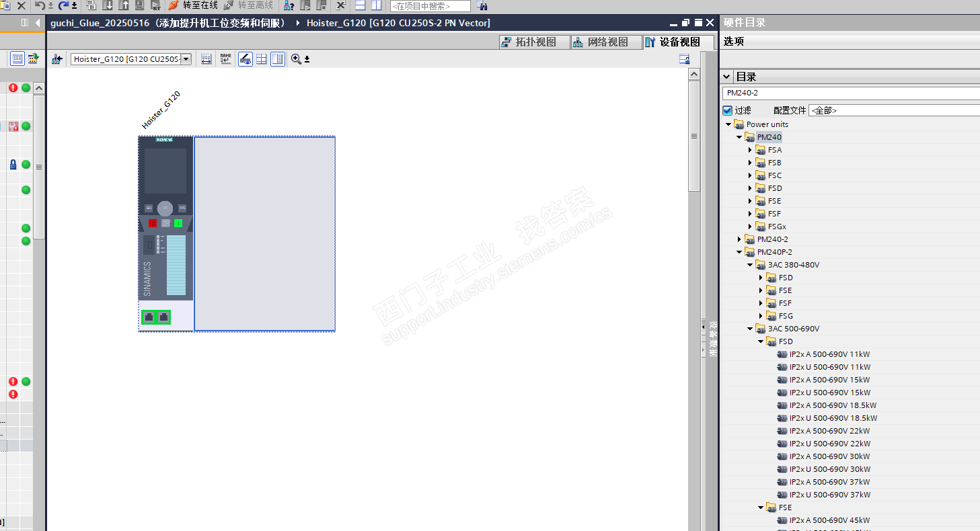Click the device view vertical scrollbar up arrow
The image size is (980, 531).
click(x=694, y=75)
